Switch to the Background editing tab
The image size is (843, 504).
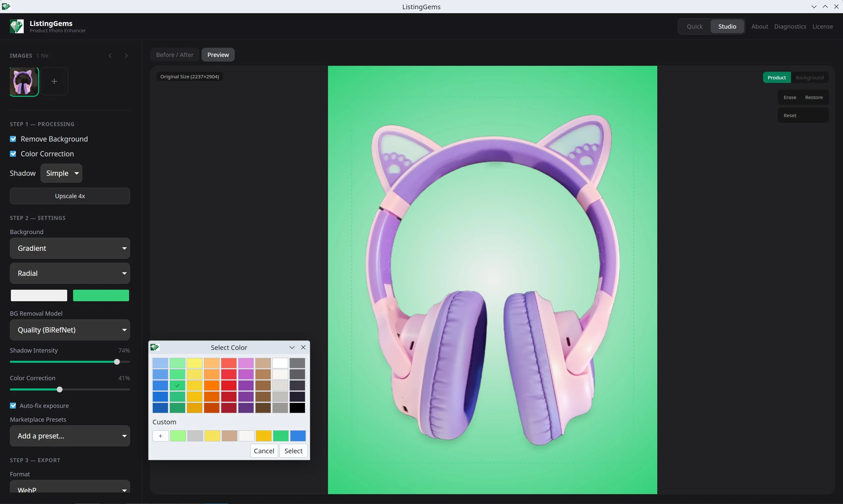pyautogui.click(x=810, y=77)
